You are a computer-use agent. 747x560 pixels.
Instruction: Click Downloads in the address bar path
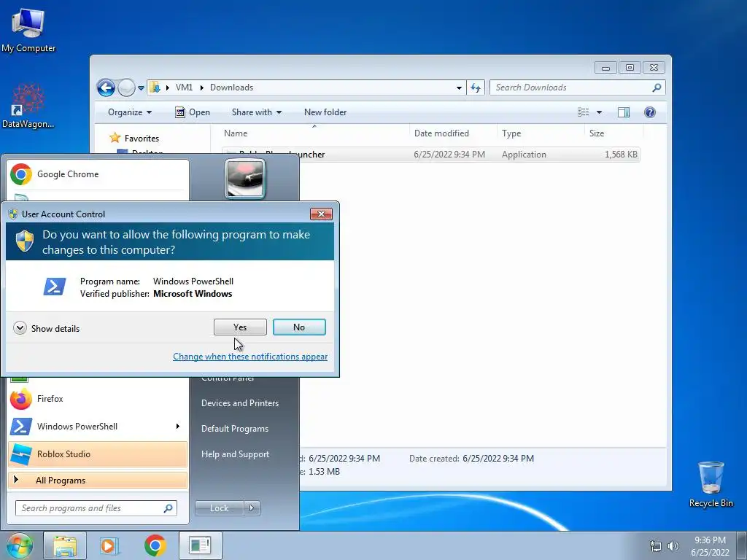click(x=231, y=87)
